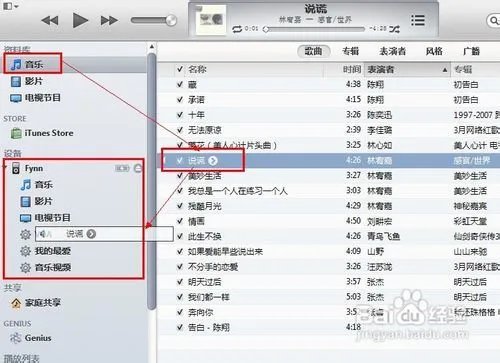Click the album cell 神秘嘉宾
This screenshot has height=363, width=500.
tap(470, 206)
